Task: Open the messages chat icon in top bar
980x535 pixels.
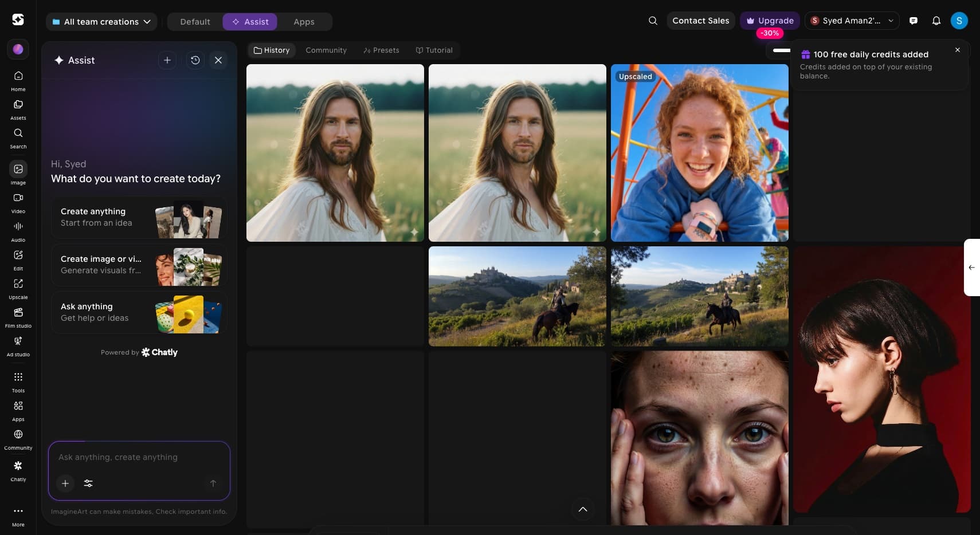Action: [x=914, y=21]
